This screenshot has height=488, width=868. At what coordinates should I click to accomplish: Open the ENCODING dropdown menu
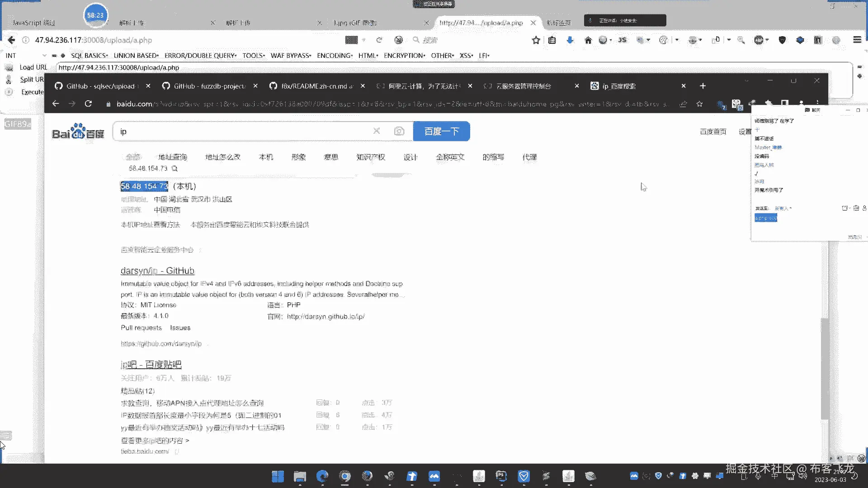(x=335, y=56)
